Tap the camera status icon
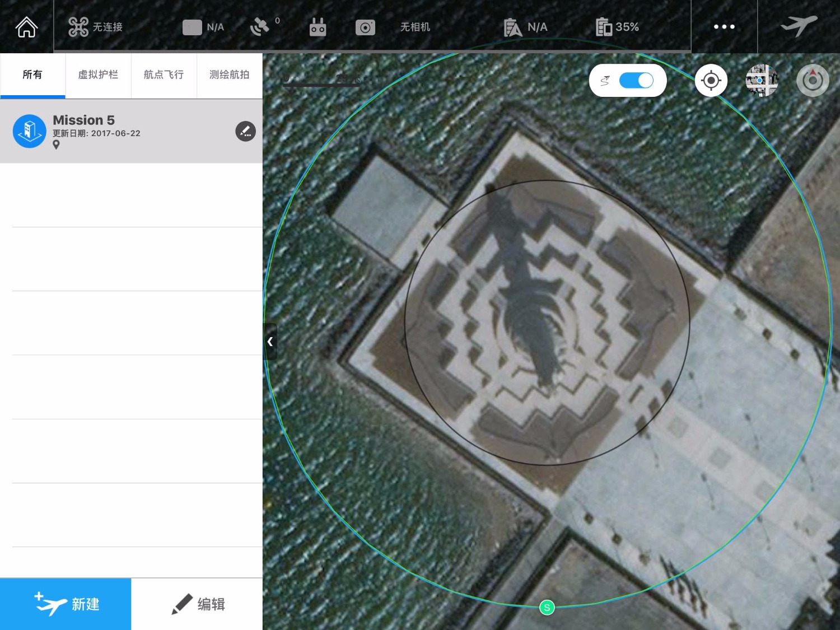Image resolution: width=840 pixels, height=630 pixels. coord(365,27)
